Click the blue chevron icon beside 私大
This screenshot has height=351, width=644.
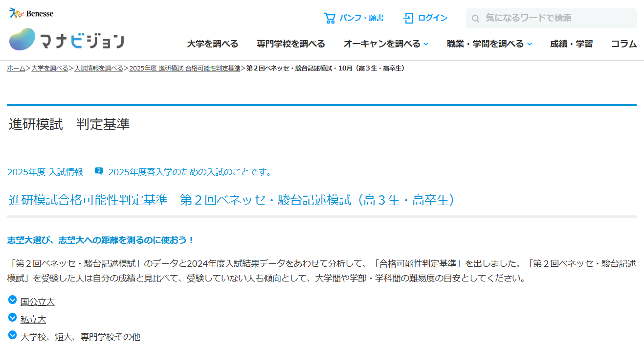12,319
